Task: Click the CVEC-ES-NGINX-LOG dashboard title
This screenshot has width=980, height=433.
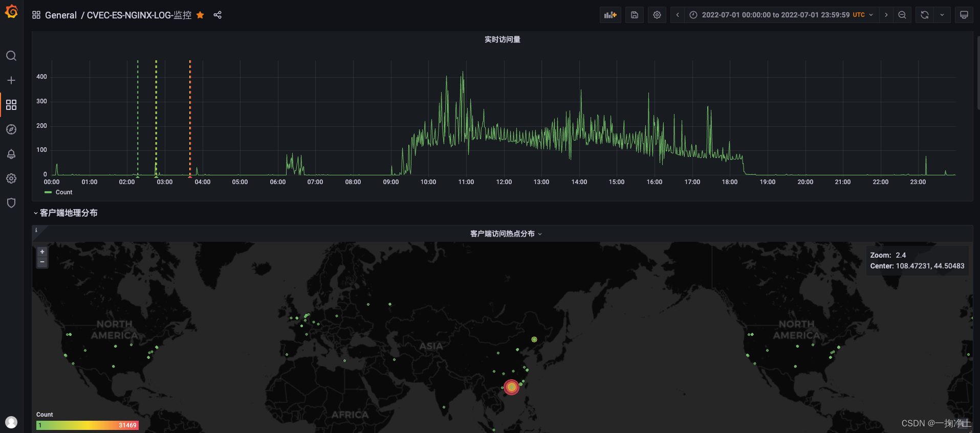Action: tap(139, 15)
